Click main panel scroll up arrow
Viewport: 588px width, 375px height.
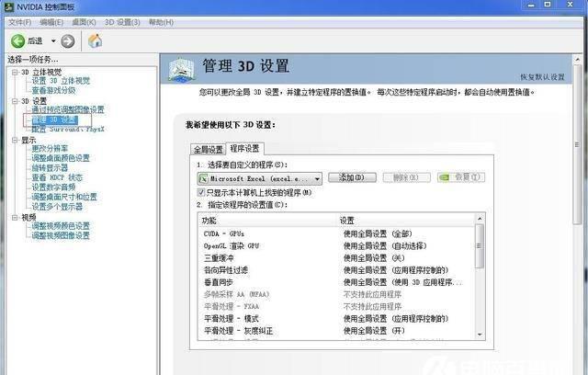[x=577, y=59]
